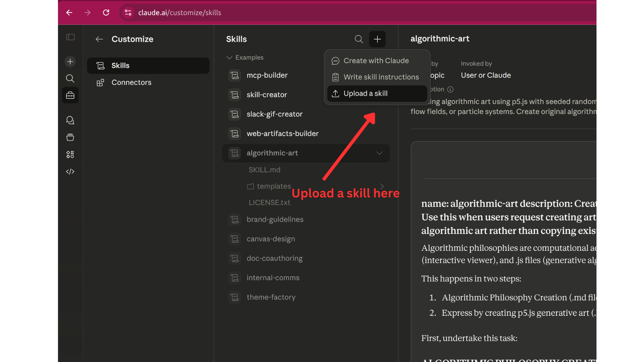Open the Connectors section

click(131, 82)
